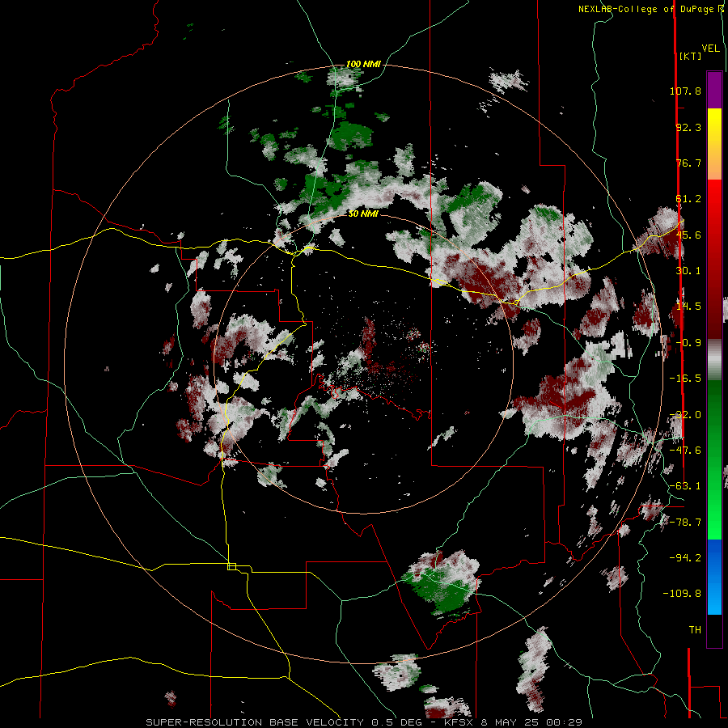Viewport: 728px width, 728px height.
Task: Click the 107.8 velocity scale value
Action: 685,91
